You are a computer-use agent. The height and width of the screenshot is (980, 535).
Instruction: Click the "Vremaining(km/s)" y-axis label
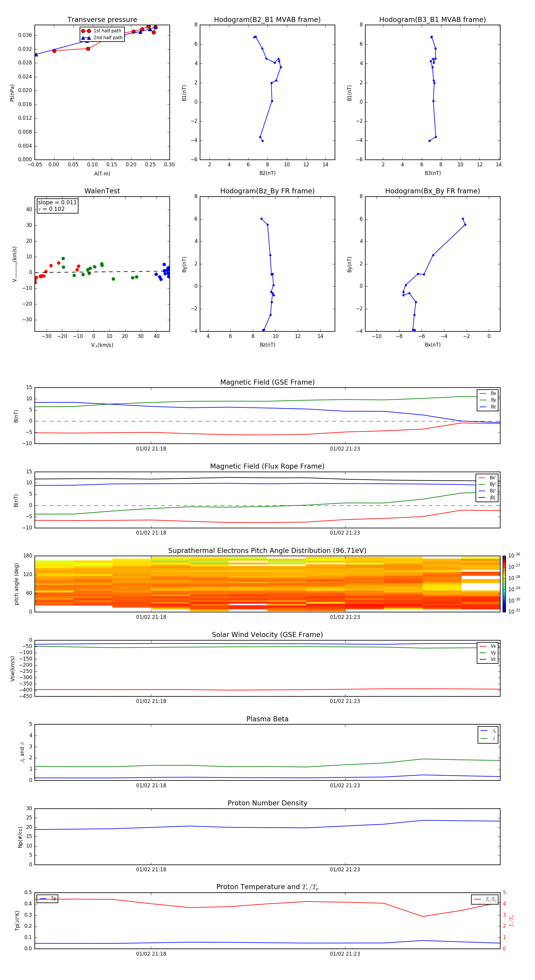15,264
